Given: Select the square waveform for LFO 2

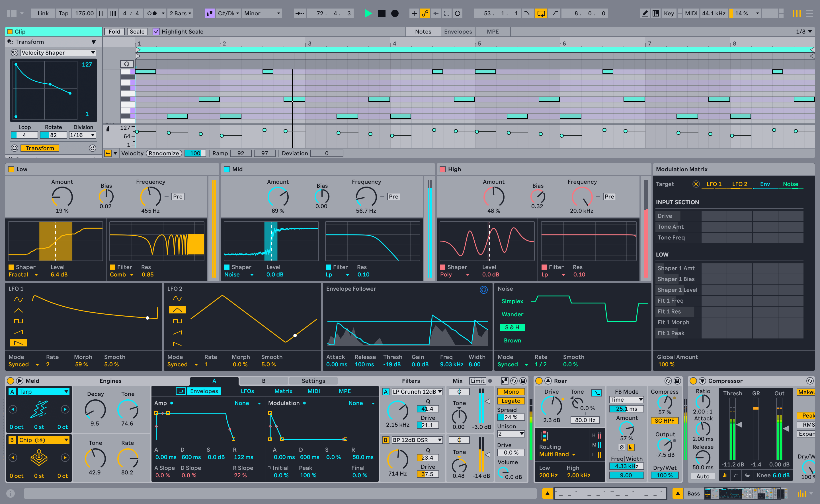Looking at the screenshot, I should point(177,321).
